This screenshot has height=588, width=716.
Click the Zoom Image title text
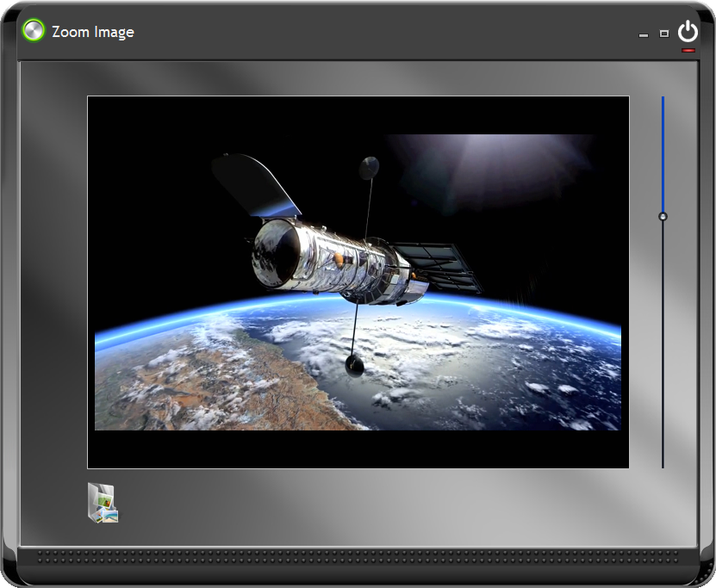pyautogui.click(x=93, y=32)
